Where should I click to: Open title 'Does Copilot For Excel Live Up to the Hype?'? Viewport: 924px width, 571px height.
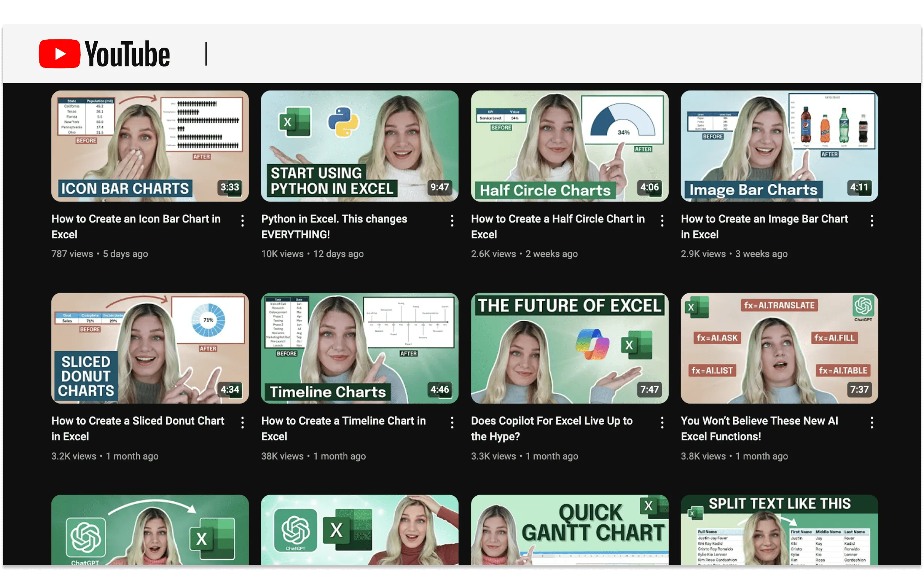pos(552,429)
